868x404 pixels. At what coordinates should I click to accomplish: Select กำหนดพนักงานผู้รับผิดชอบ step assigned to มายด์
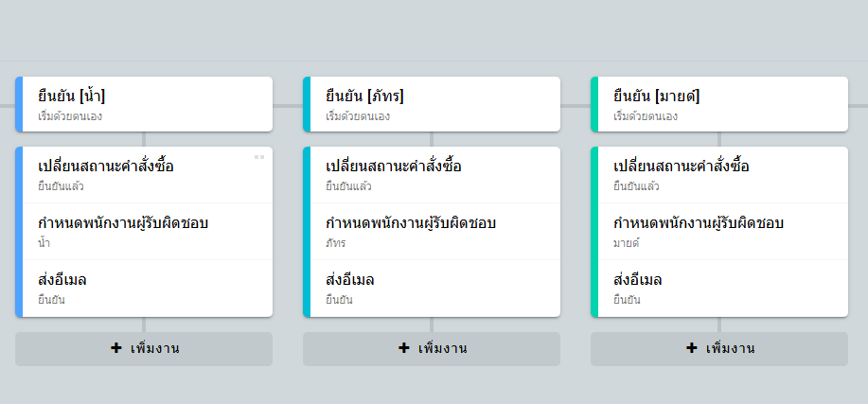click(719, 231)
